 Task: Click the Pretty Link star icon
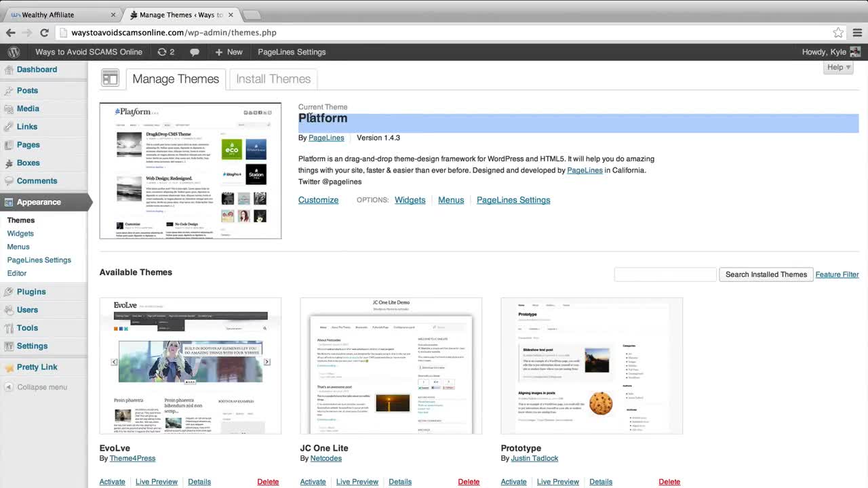(8, 367)
